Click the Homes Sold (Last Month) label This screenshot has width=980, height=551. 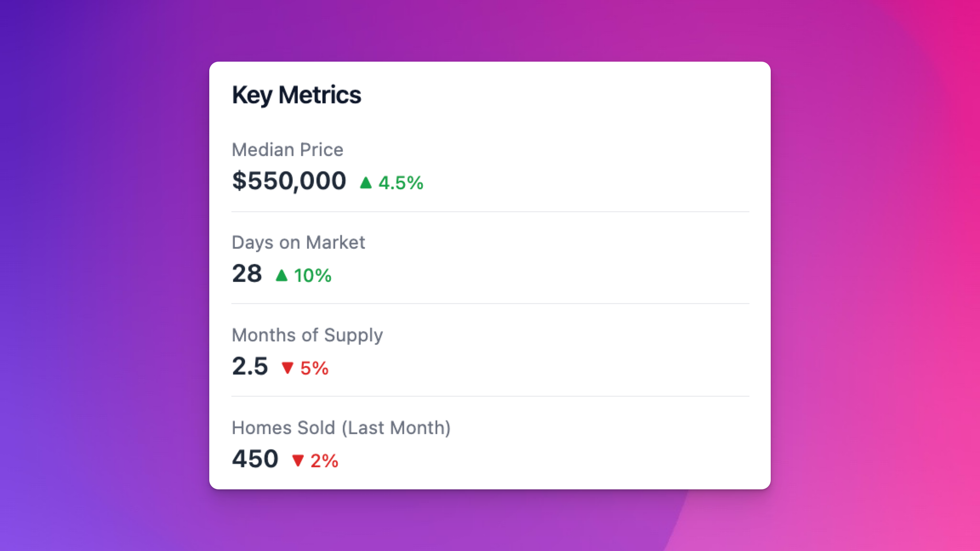coord(341,428)
